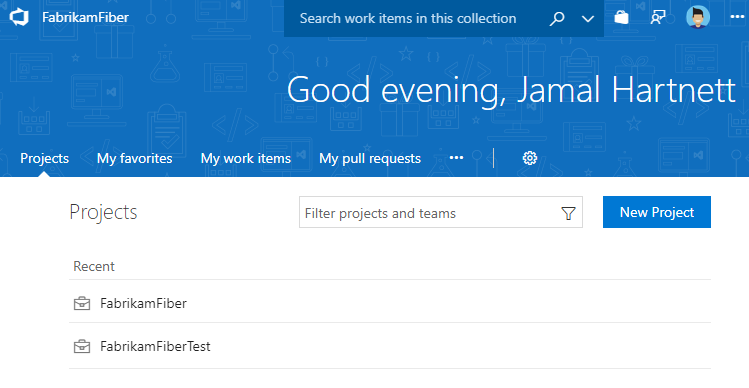Switch to My work items tab

click(246, 158)
